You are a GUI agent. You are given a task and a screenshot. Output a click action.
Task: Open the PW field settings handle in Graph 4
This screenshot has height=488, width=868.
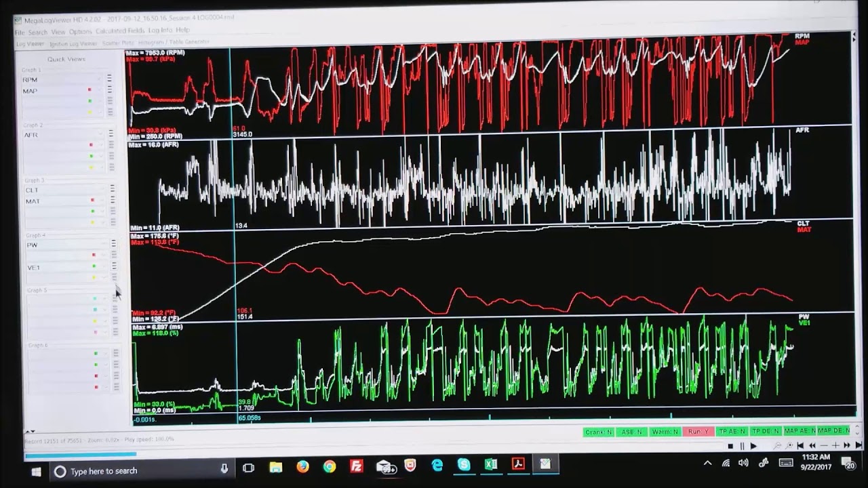pyautogui.click(x=113, y=245)
